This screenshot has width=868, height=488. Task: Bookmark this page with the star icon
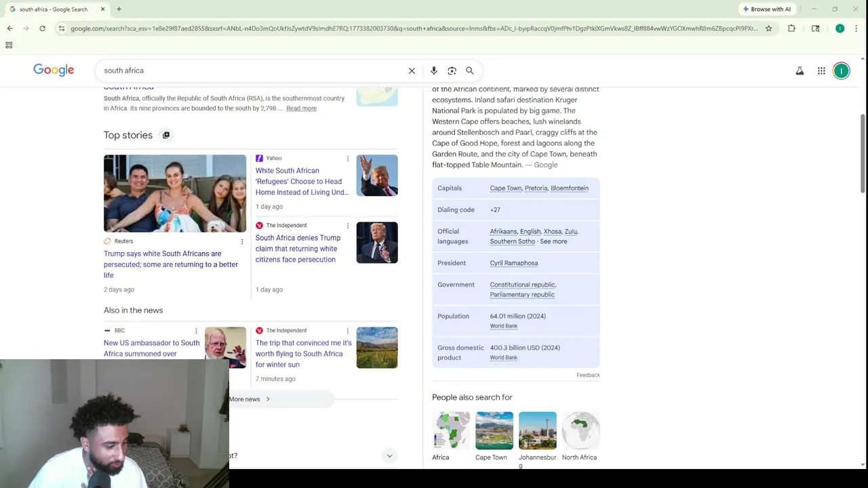(768, 28)
